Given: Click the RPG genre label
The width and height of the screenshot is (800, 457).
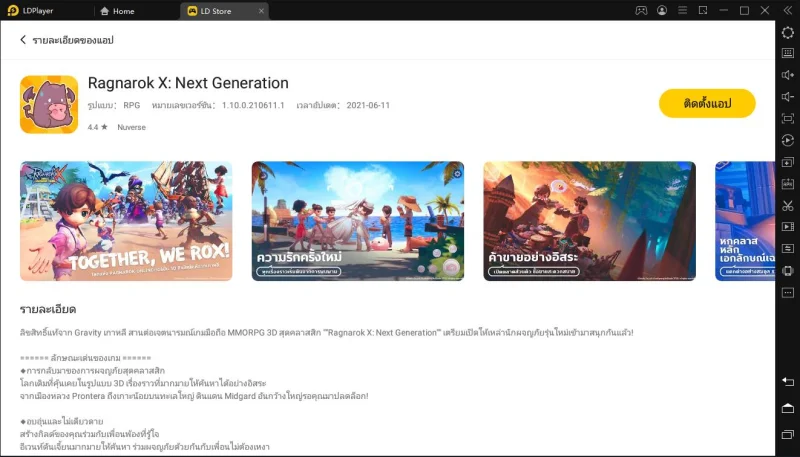Looking at the screenshot, I should pos(132,105).
